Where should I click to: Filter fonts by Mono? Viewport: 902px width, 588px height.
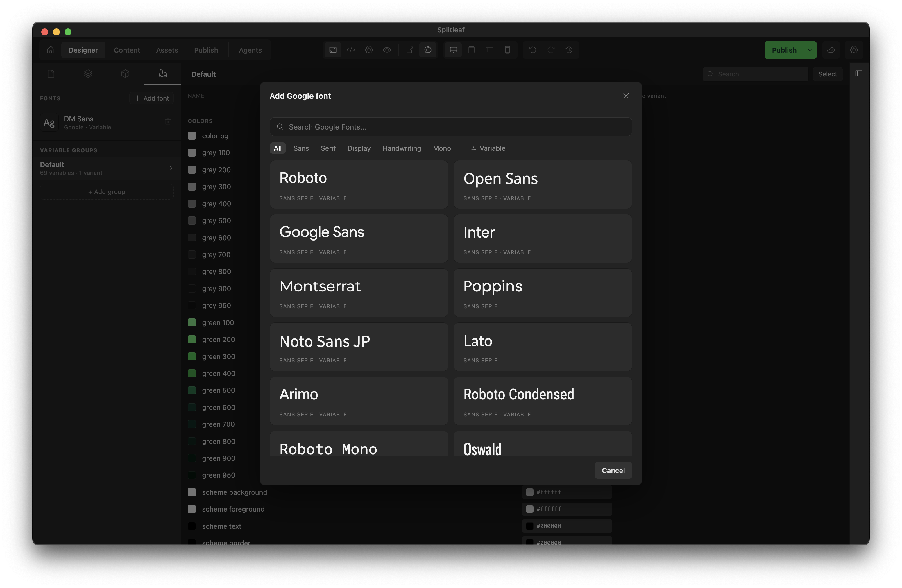(441, 148)
